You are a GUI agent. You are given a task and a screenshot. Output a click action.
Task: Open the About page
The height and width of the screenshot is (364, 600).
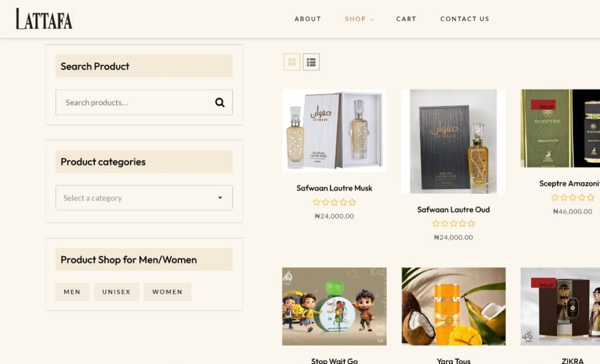coord(308,19)
